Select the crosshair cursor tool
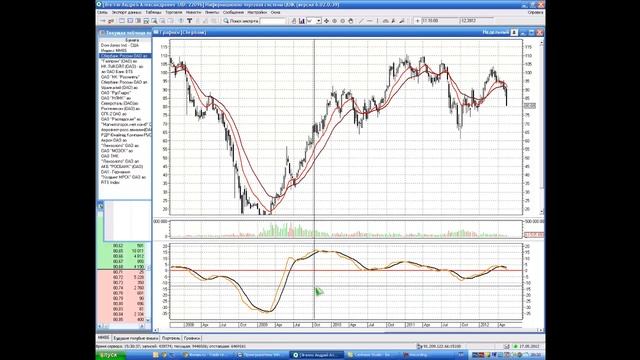The width and height of the screenshot is (640, 360). 326,21
